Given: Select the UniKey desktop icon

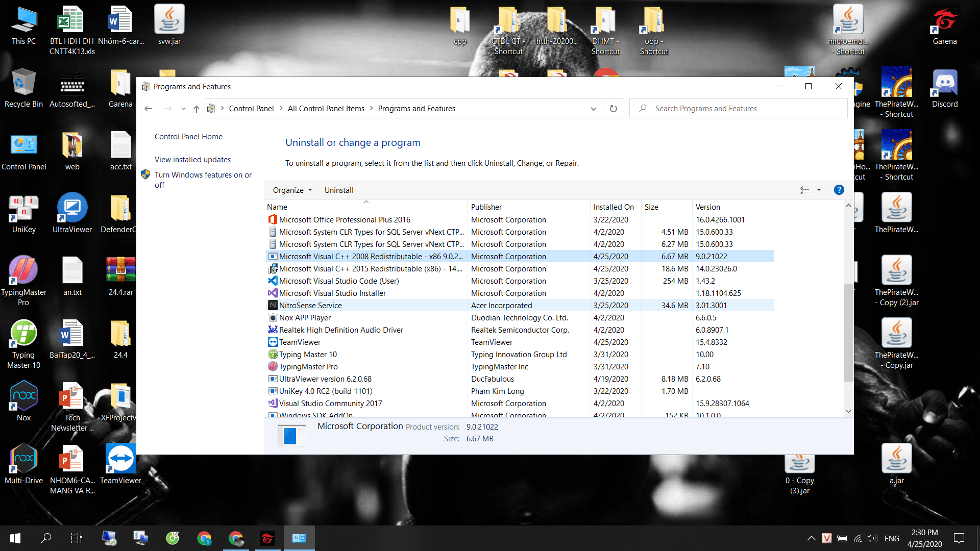Looking at the screenshot, I should (23, 214).
